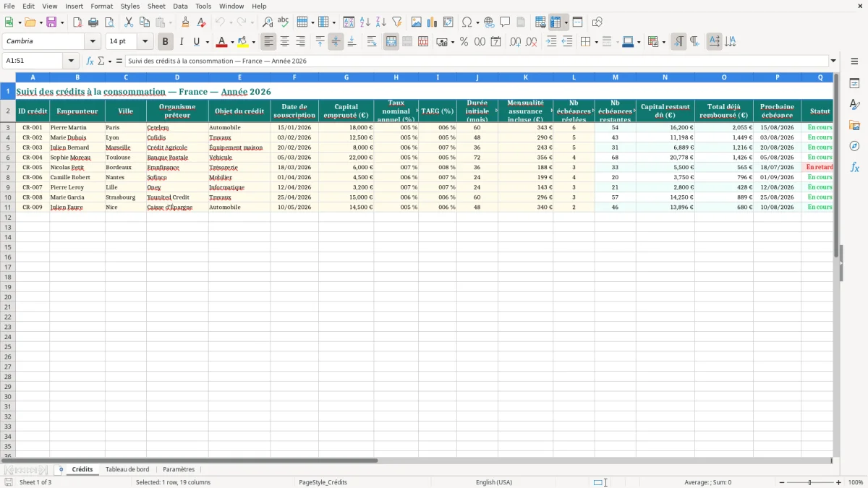The height and width of the screenshot is (488, 868).
Task: Toggle Align Left
Action: click(x=268, y=42)
